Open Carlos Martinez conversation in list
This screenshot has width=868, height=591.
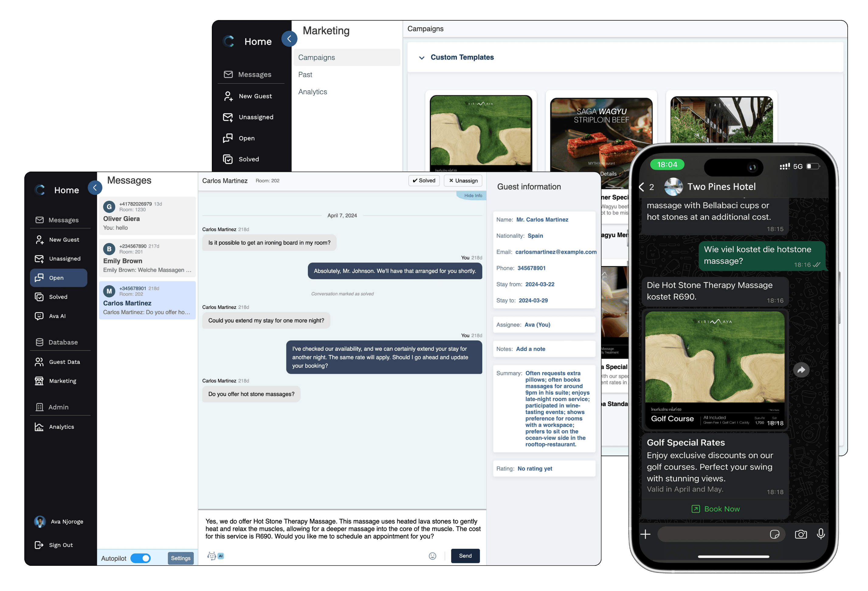[x=147, y=300]
